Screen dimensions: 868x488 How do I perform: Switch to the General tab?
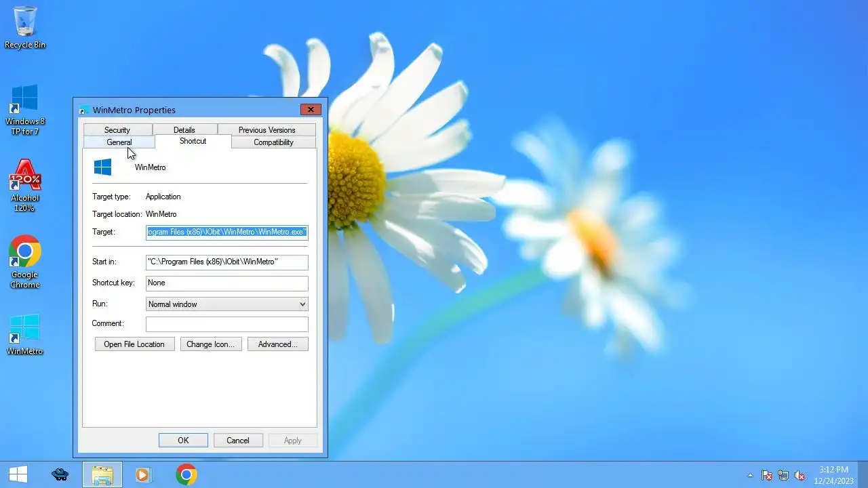point(119,142)
